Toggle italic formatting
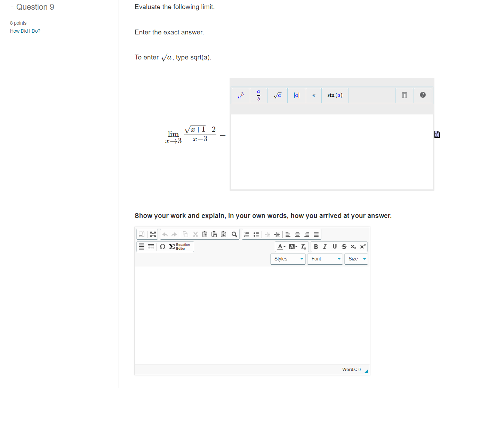The height and width of the screenshot is (443, 504). [x=325, y=247]
